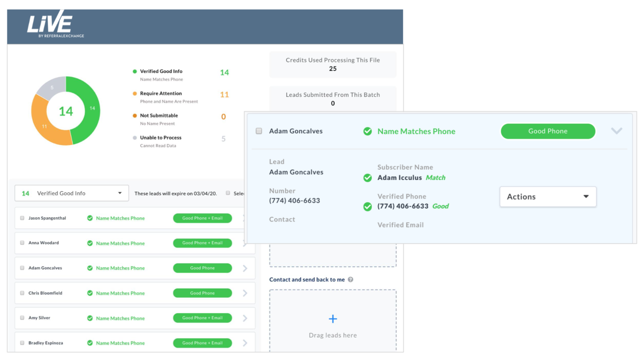Open the Actions dropdown menu

point(548,197)
